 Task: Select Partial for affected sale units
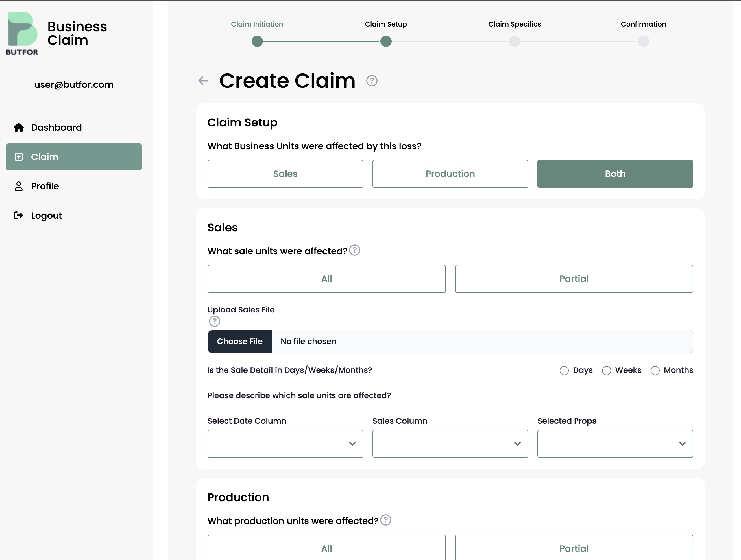574,279
